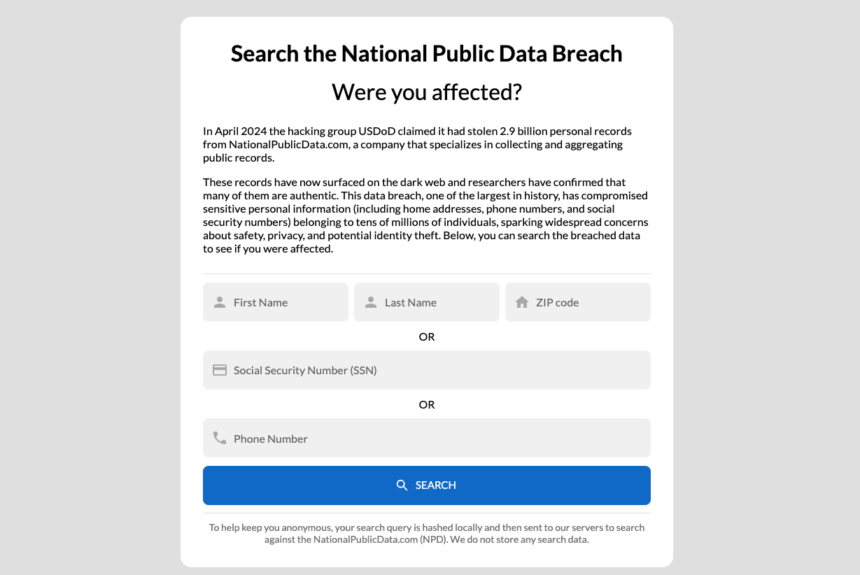The image size is (860, 575).
Task: Click the person icon beside Last Name
Action: (x=371, y=302)
